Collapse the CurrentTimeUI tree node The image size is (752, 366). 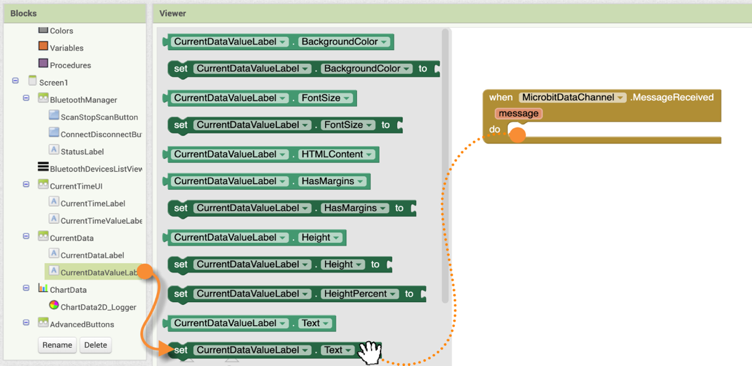click(x=26, y=185)
